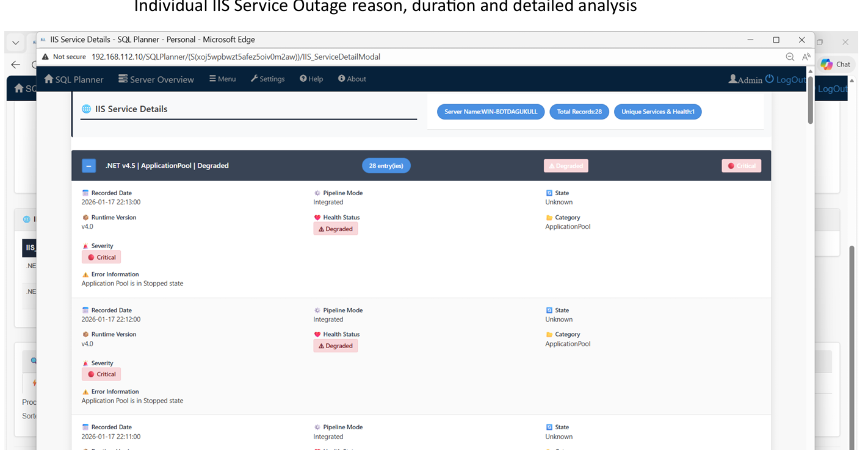The image size is (868, 450).
Task: Toggle the first record's Critical severity pill
Action: [x=101, y=257]
